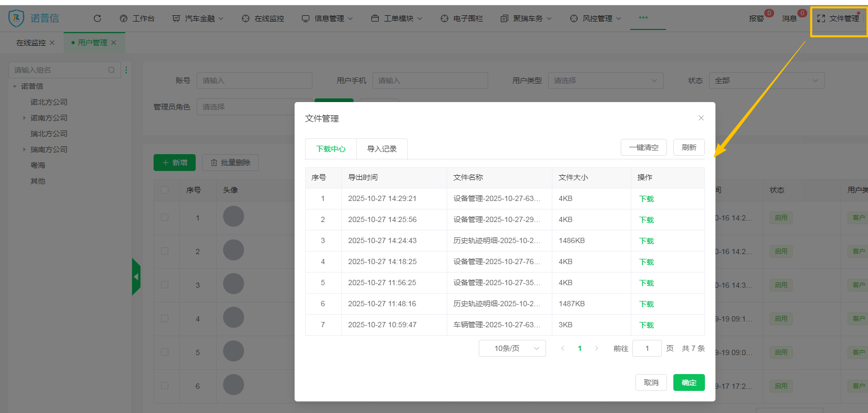The image size is (868, 413).
Task: Close the 文件管理 dialog with X
Action: (x=701, y=118)
